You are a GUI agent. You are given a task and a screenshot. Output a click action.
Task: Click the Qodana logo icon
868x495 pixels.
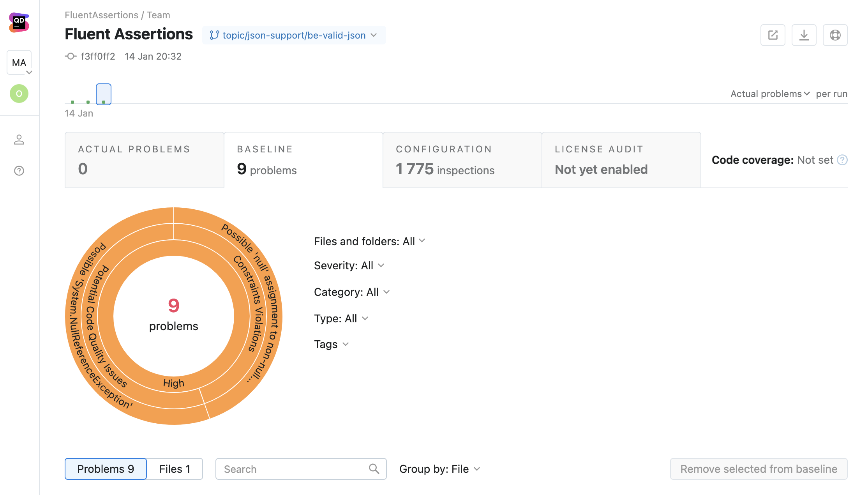pyautogui.click(x=19, y=23)
